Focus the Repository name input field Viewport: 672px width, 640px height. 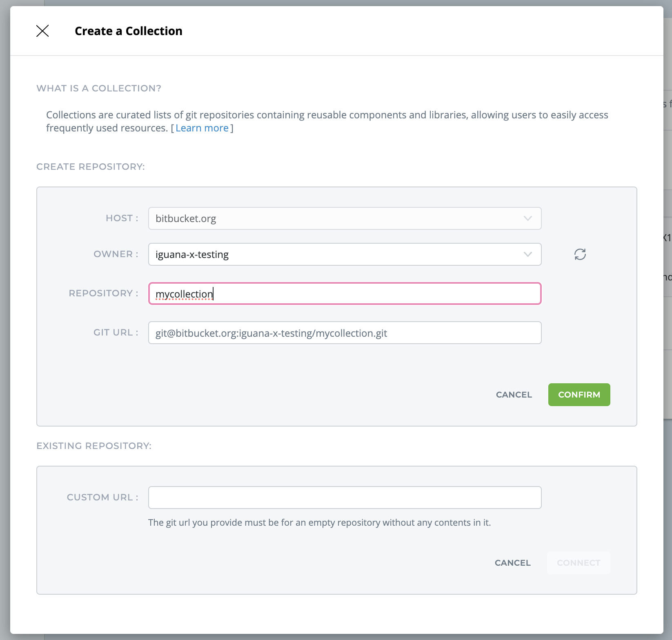click(x=344, y=293)
